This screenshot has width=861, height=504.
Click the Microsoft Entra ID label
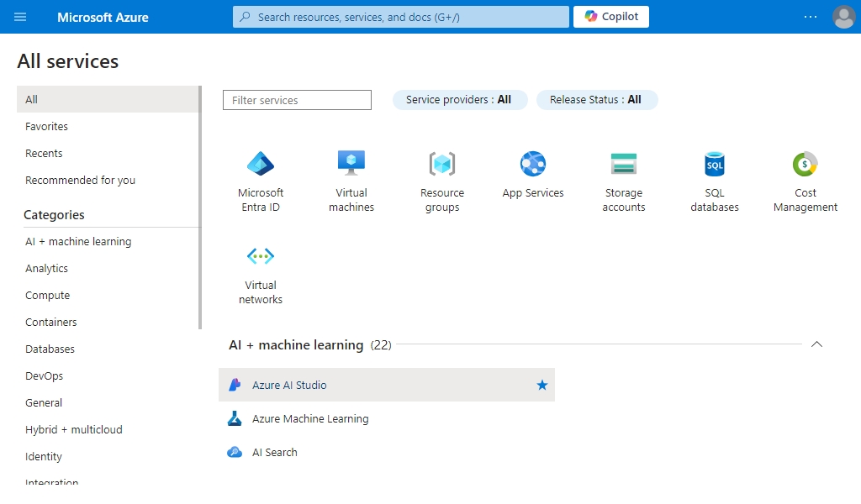(x=261, y=200)
